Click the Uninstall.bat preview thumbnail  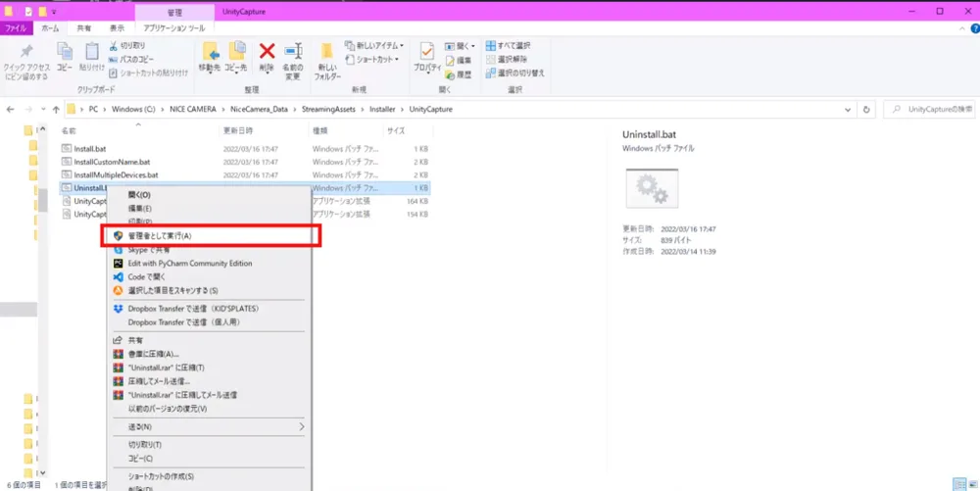652,188
